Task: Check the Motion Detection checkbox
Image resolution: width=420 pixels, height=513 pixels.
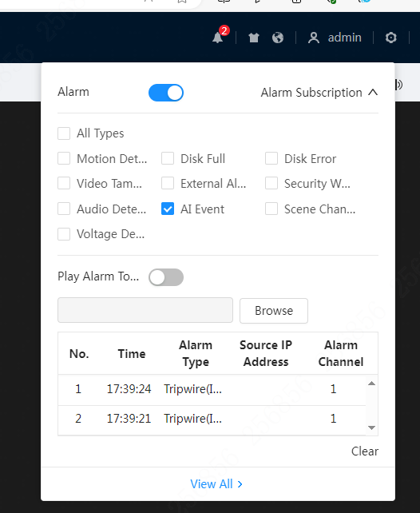Action: pyautogui.click(x=64, y=158)
